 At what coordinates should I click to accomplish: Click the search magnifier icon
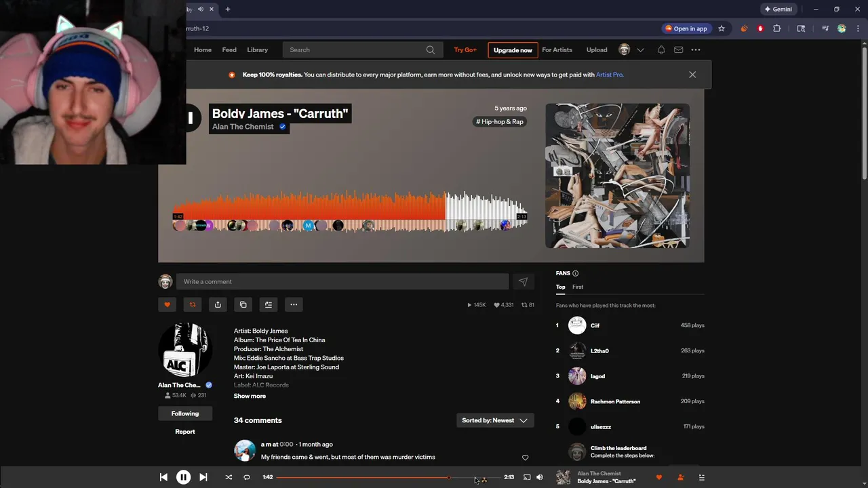click(431, 49)
